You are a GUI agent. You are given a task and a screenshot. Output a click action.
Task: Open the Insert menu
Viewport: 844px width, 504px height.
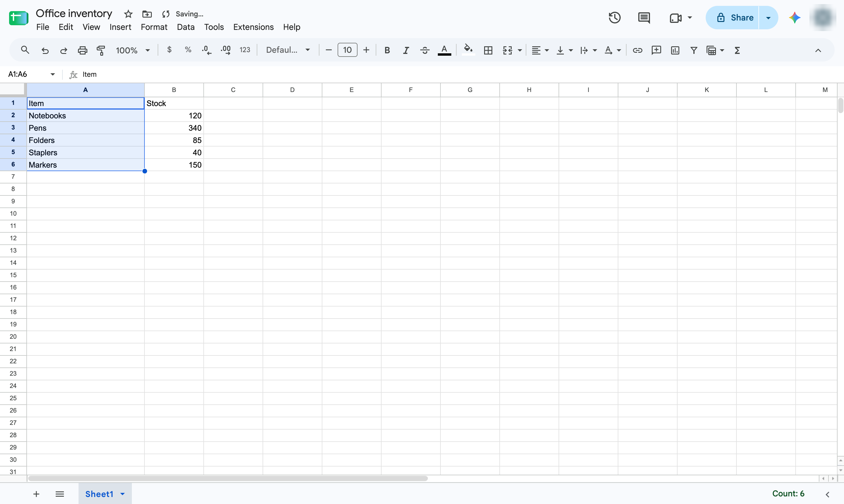click(120, 27)
